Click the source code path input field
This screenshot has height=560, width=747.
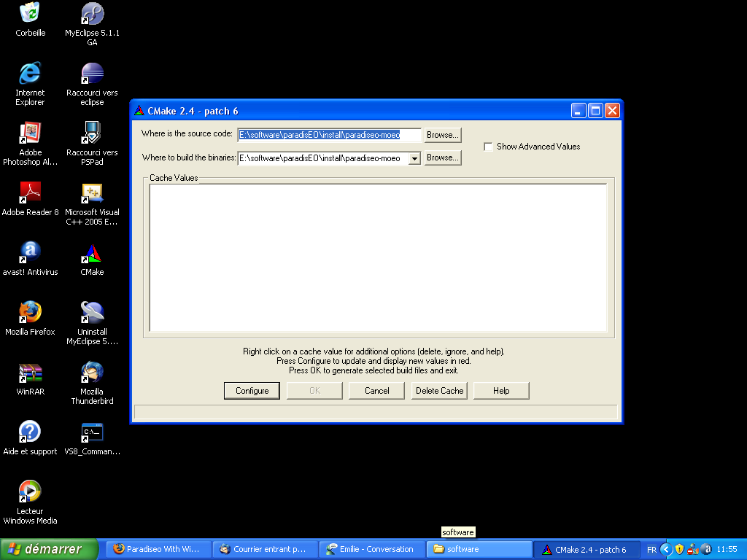point(330,135)
